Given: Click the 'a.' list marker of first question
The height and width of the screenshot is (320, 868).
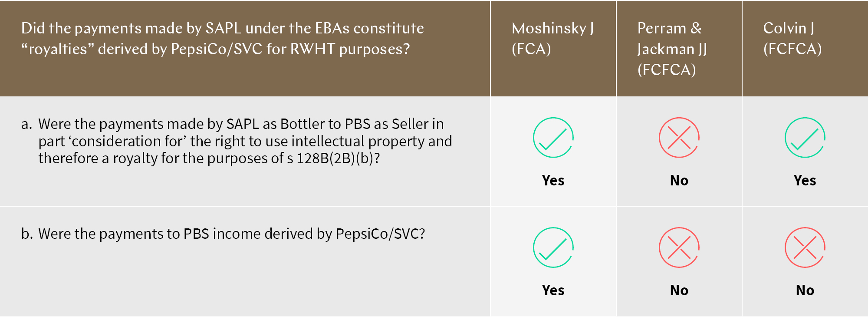Looking at the screenshot, I should pyautogui.click(x=26, y=124).
